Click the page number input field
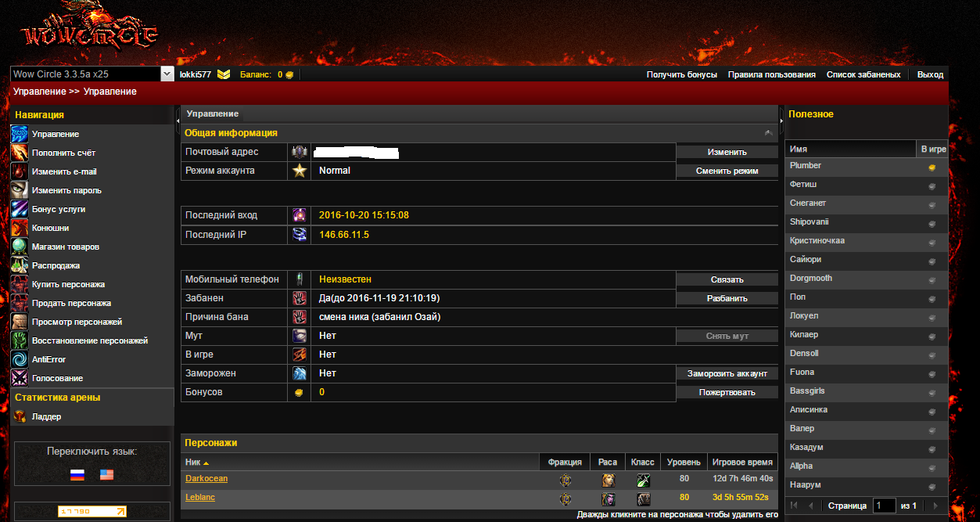Screen dimensions: 980x522 click(x=884, y=506)
